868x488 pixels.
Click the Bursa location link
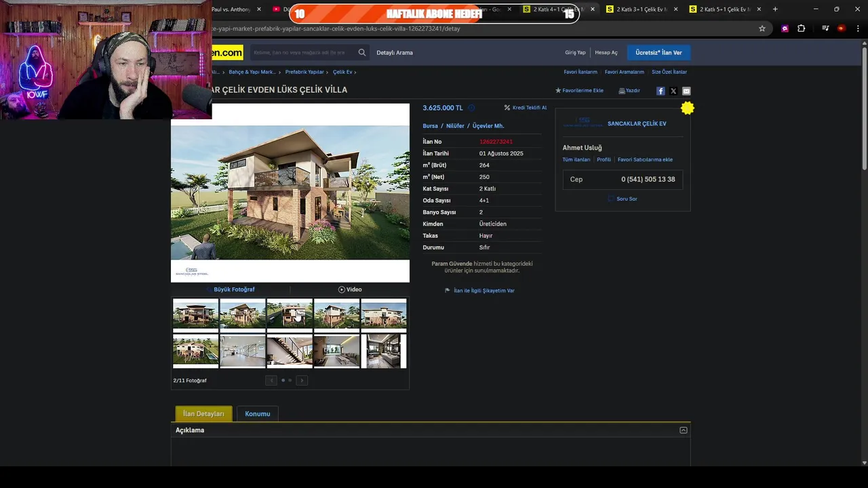pyautogui.click(x=430, y=126)
